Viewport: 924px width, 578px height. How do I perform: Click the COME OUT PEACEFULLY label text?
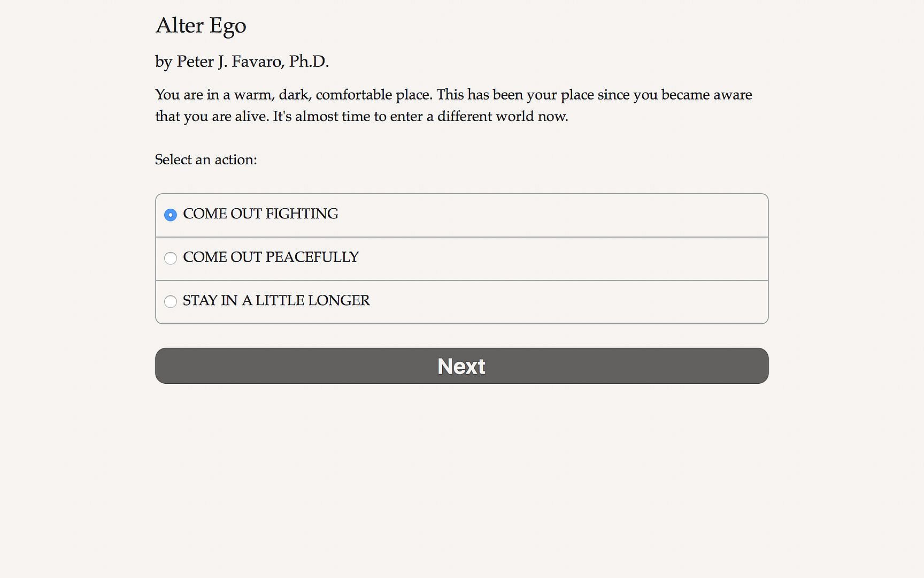pyautogui.click(x=271, y=257)
